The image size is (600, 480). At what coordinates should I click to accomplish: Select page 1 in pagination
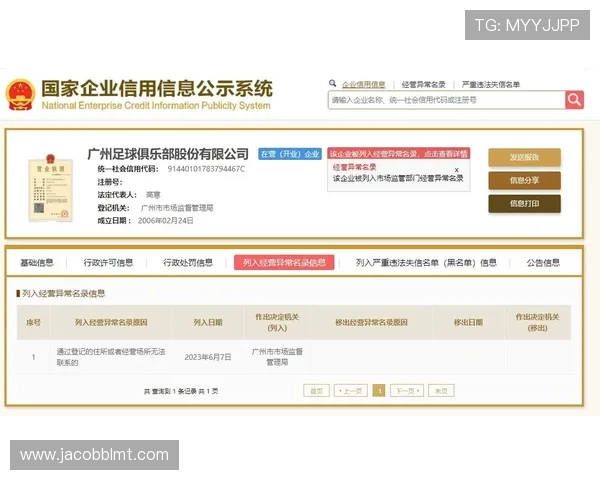tap(379, 391)
